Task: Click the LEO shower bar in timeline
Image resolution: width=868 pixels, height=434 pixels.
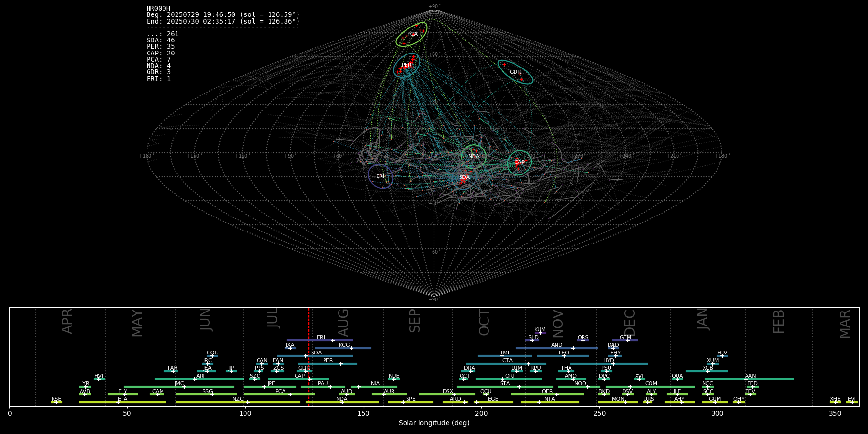Action: pos(563,356)
